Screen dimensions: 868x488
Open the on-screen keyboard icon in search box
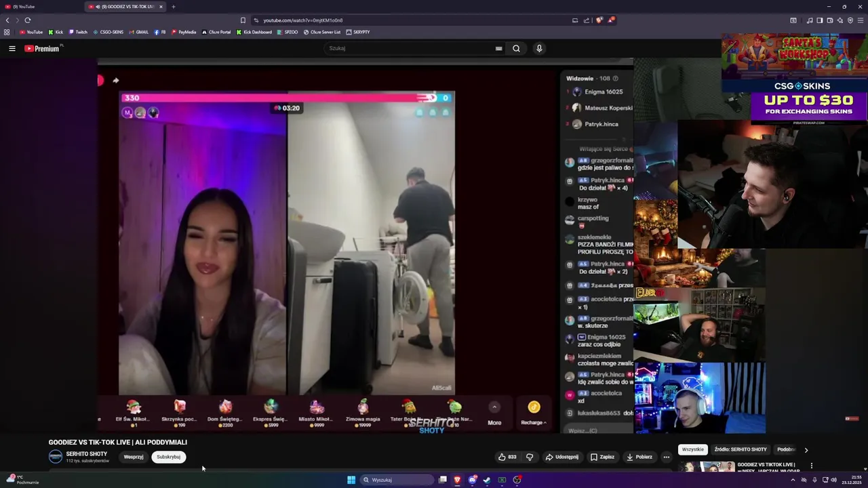click(x=498, y=48)
